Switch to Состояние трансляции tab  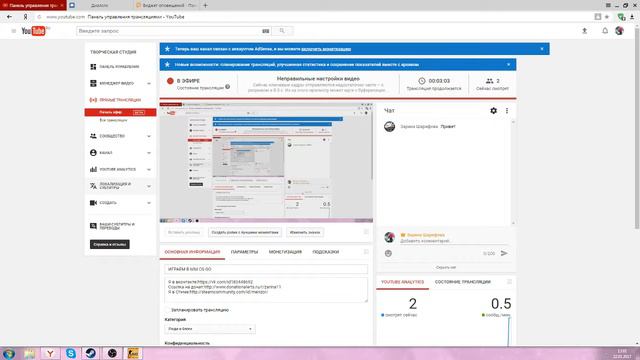[x=462, y=282]
